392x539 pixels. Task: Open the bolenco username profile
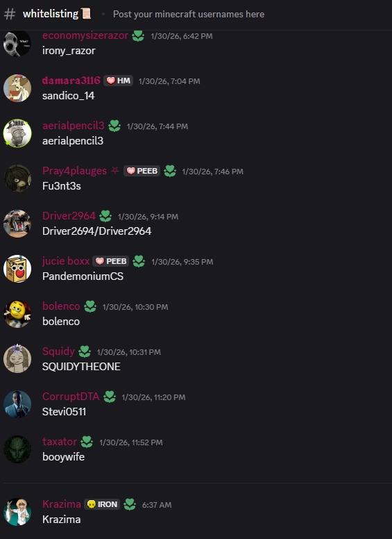tap(61, 306)
